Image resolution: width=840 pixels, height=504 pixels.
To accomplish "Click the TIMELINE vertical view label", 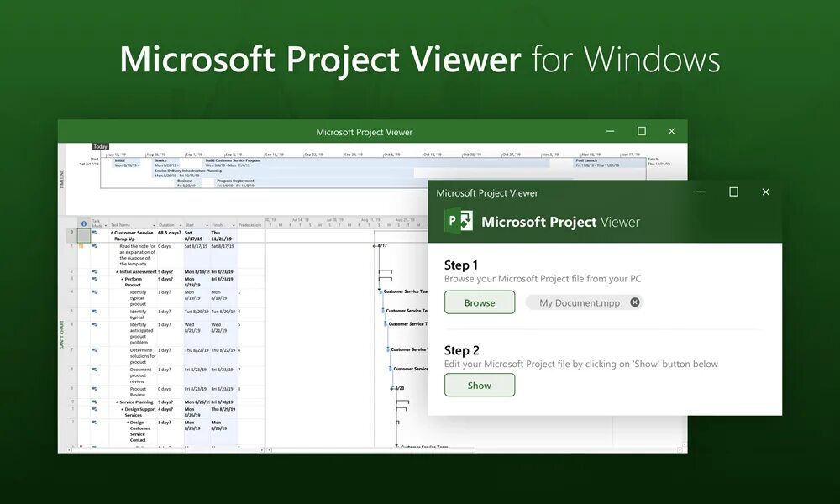I will coord(62,179).
